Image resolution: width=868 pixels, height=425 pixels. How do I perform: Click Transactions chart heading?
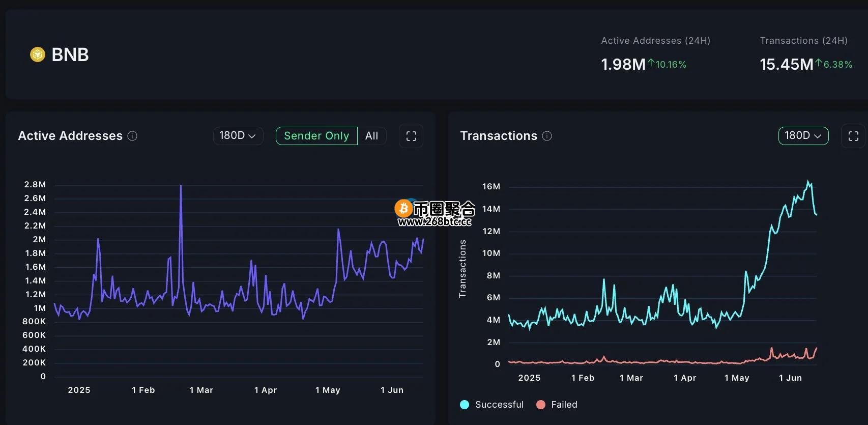pyautogui.click(x=499, y=136)
